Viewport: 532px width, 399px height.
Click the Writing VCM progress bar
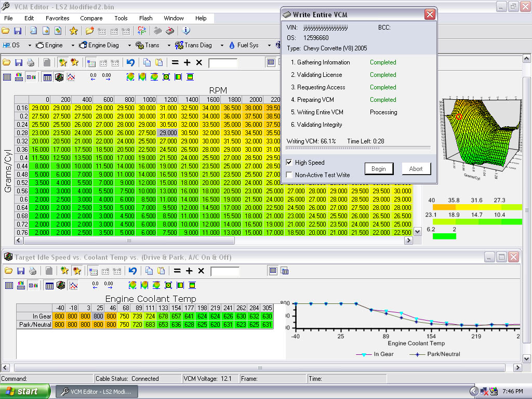[358, 149]
